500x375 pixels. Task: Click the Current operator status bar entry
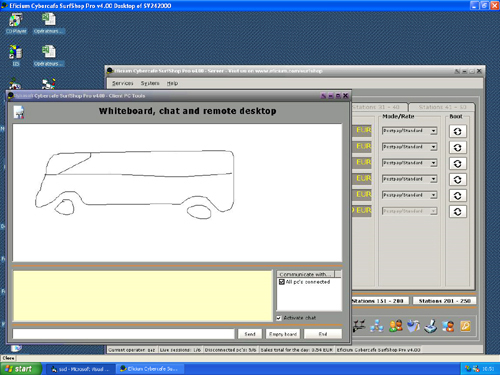(132, 350)
